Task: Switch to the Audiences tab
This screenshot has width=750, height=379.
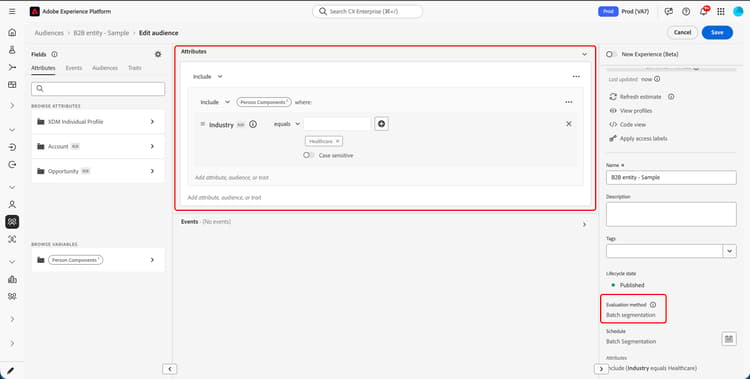Action: (105, 68)
